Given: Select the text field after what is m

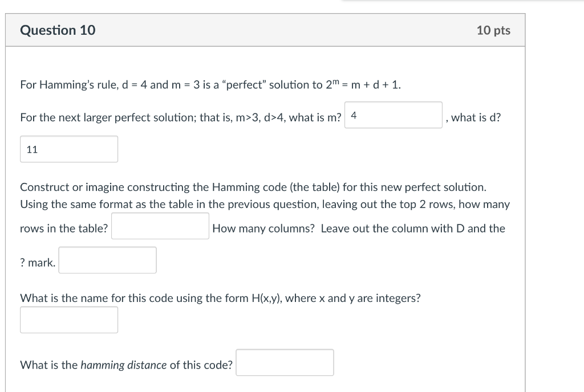Looking at the screenshot, I should click(393, 115).
